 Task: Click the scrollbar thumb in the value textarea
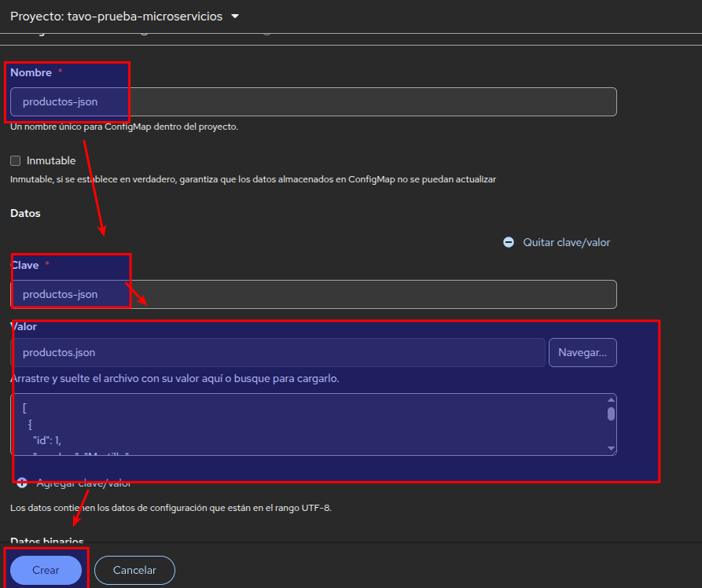(611, 414)
